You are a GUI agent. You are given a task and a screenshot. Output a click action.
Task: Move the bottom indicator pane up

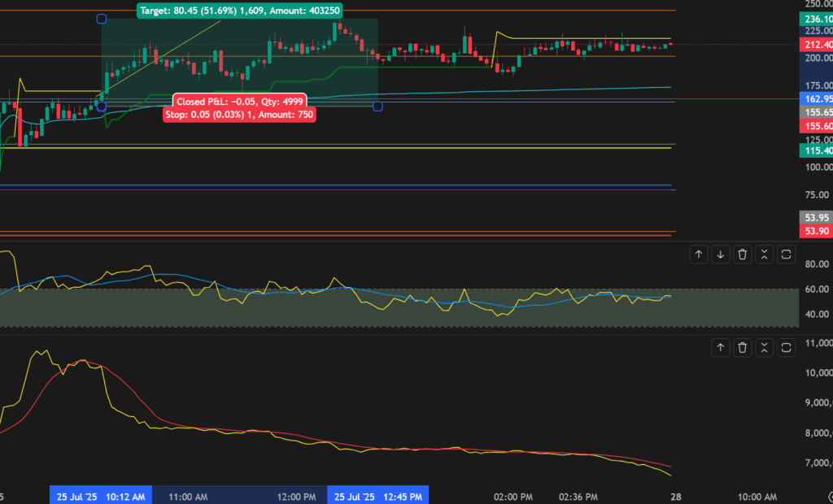pos(720,348)
